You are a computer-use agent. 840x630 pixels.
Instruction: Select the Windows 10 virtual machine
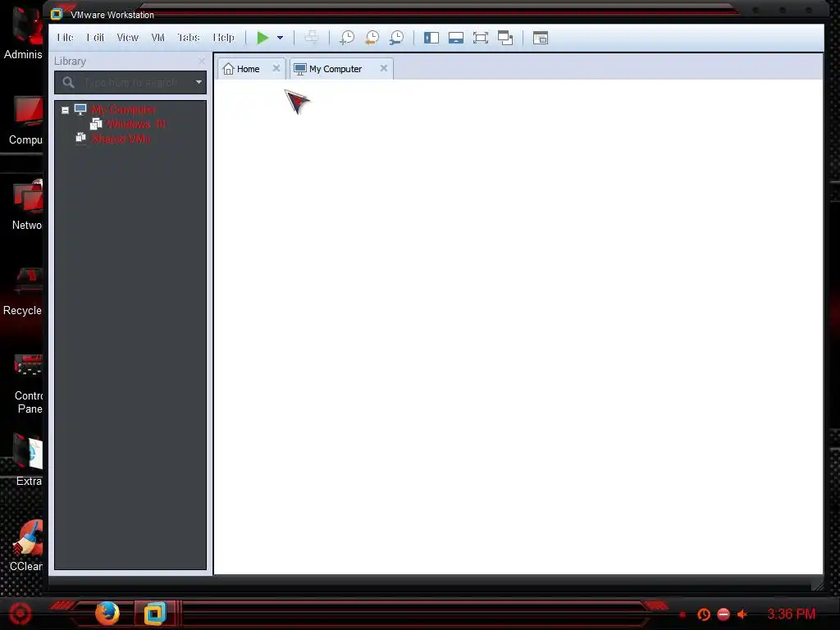coord(136,125)
